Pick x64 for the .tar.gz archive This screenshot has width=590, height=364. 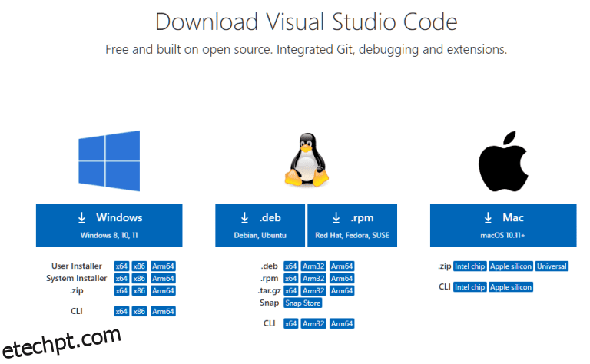click(x=291, y=291)
